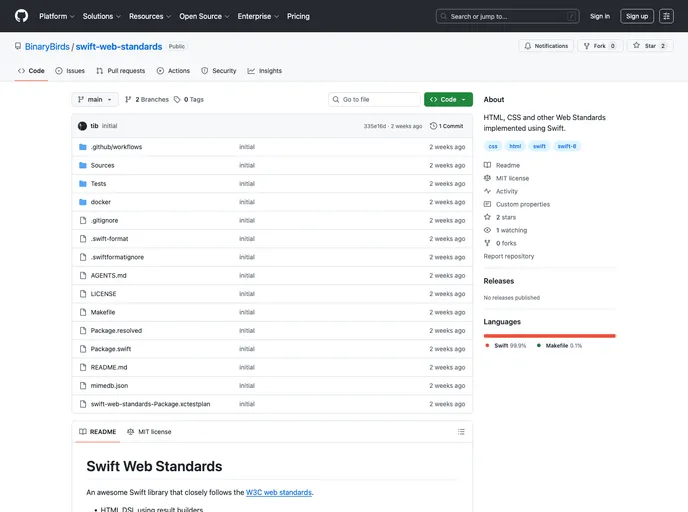Click the Swift language bar
The image size is (688, 512).
549,336
